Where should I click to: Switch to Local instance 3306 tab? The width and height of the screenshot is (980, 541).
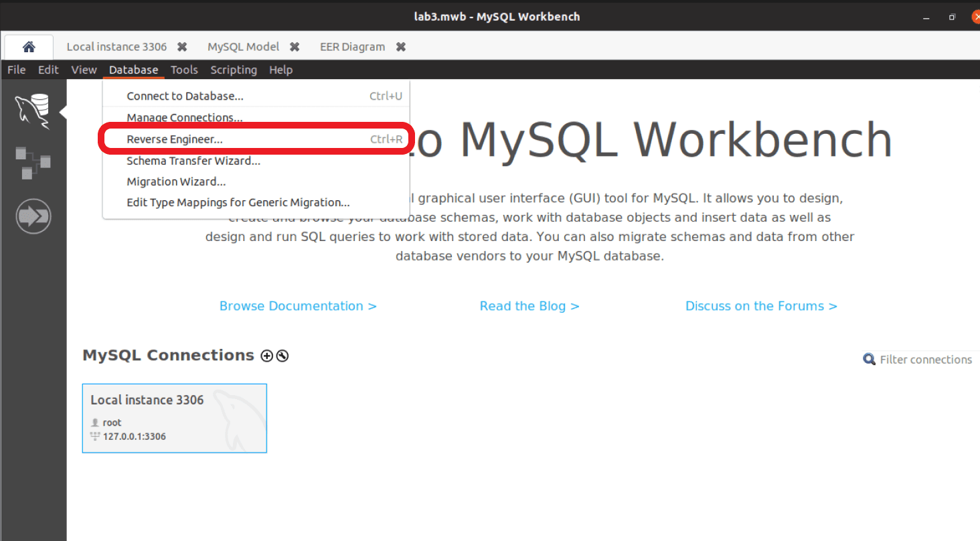[x=116, y=47]
